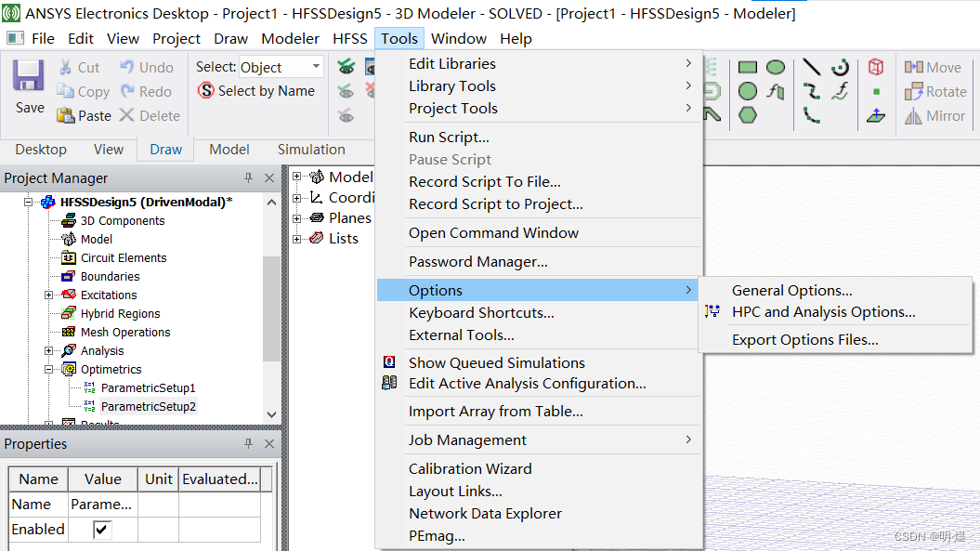Select ParametricSetup1 in the tree
Image resolution: width=980 pixels, height=551 pixels.
pyautogui.click(x=148, y=387)
